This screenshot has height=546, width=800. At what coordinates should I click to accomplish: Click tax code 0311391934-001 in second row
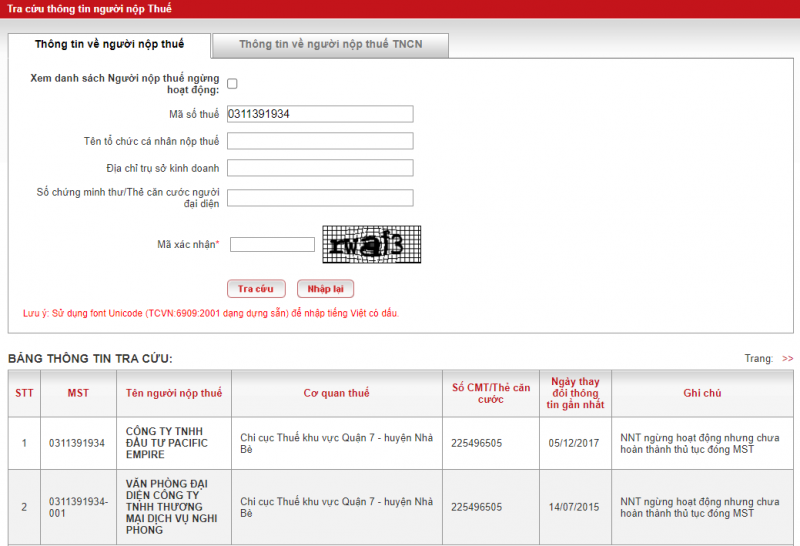(x=76, y=507)
